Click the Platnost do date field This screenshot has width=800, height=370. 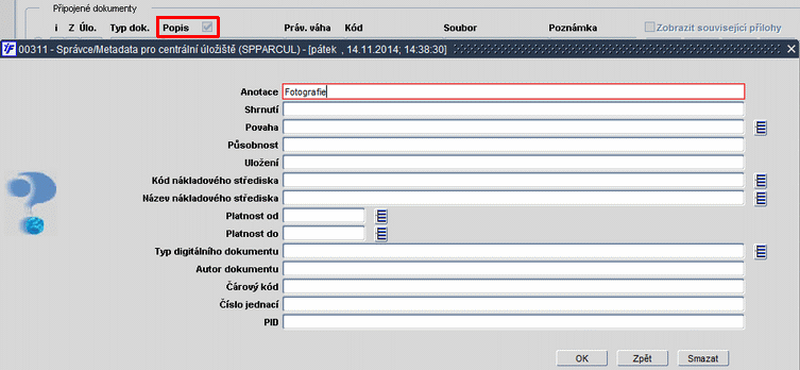[324, 234]
